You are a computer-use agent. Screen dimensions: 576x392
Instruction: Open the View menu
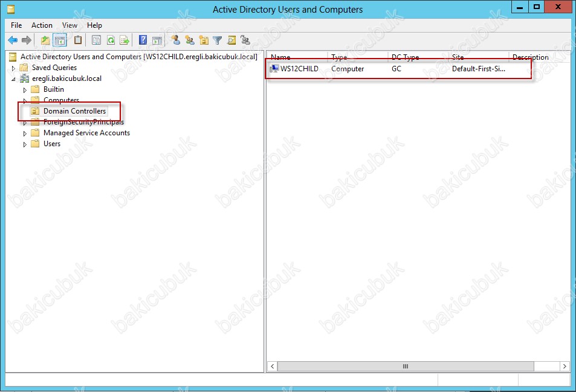click(x=70, y=25)
